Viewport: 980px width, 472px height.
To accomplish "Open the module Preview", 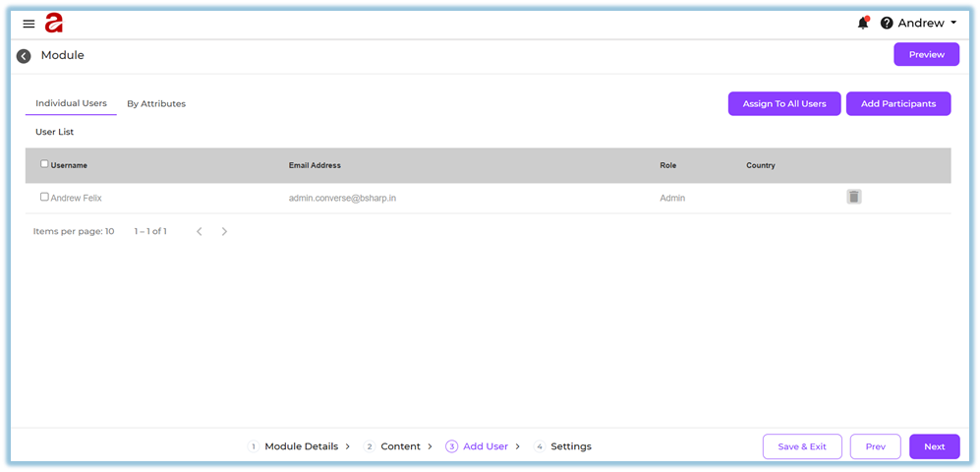I will point(926,55).
